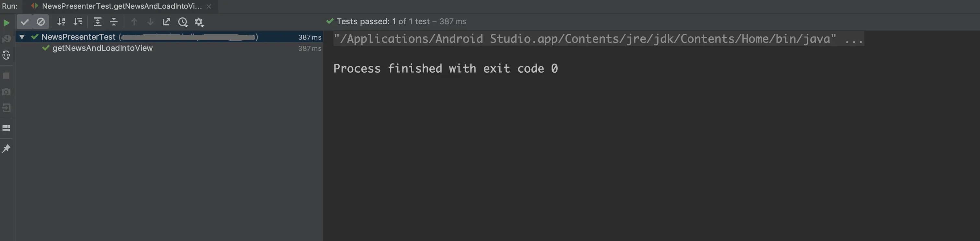Expand all test results

point(98,22)
